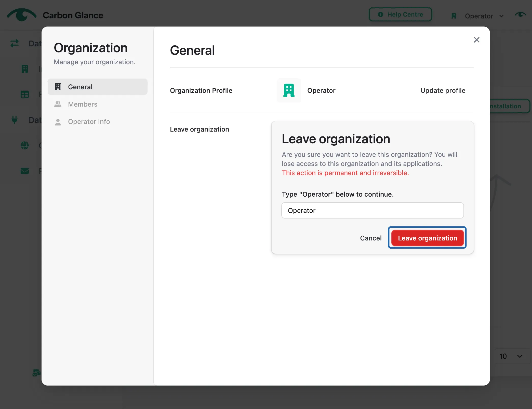Open Update profile link
This screenshot has width=532, height=409.
pyautogui.click(x=443, y=91)
